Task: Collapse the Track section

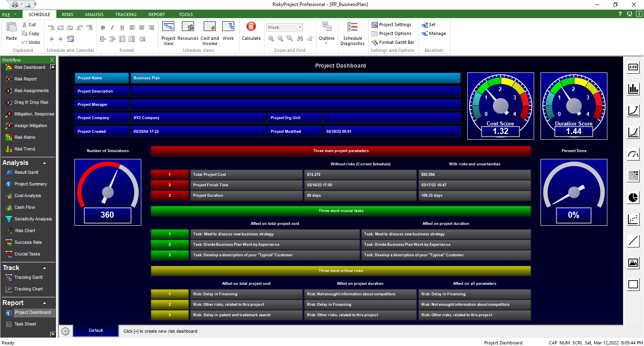Action: click(x=44, y=268)
